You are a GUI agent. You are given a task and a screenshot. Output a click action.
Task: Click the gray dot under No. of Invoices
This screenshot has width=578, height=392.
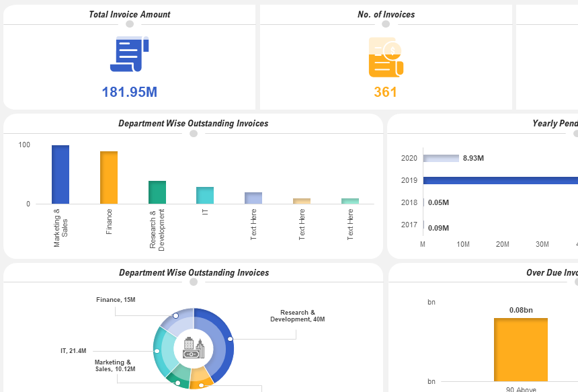(386, 24)
